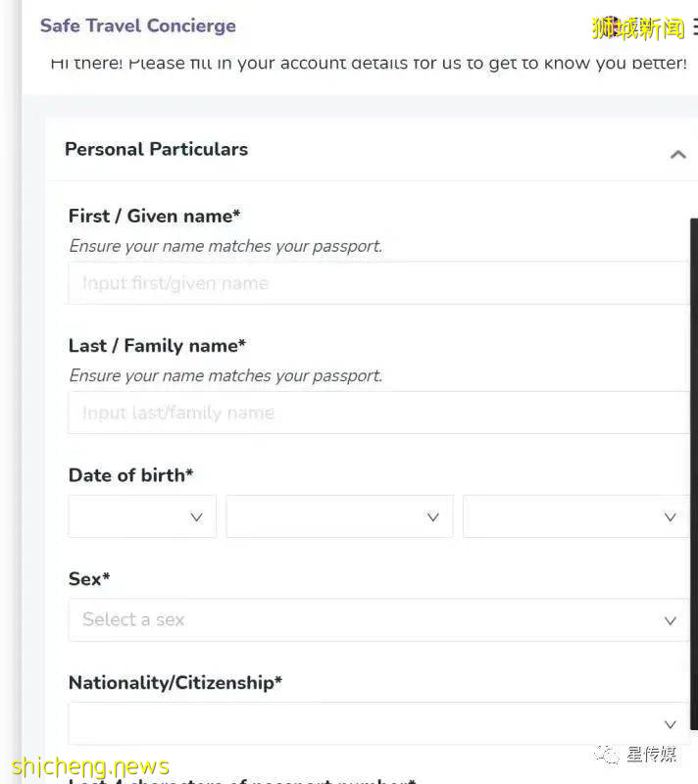Viewport: 698px width, 784px height.
Task: Click the Date of birth label
Action: (x=130, y=475)
